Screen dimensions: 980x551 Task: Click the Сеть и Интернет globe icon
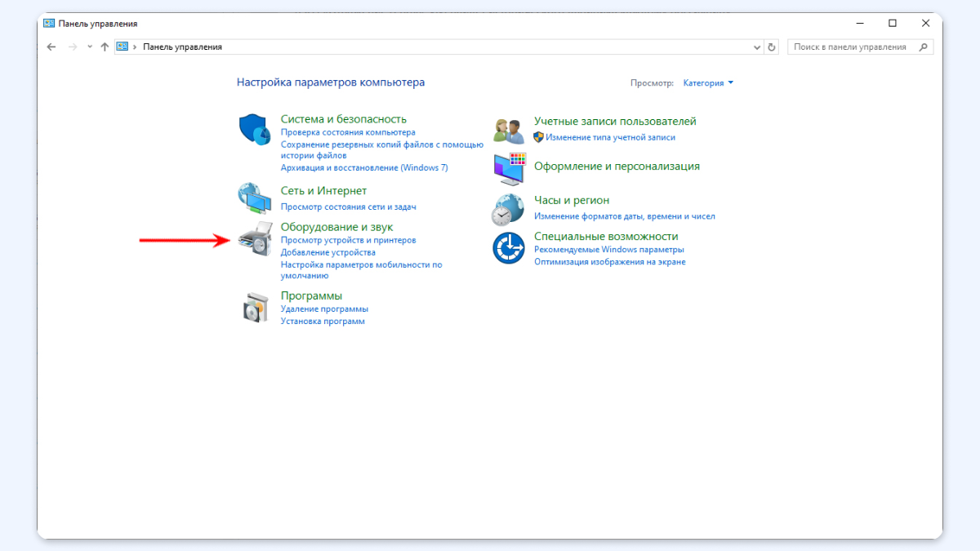[254, 198]
